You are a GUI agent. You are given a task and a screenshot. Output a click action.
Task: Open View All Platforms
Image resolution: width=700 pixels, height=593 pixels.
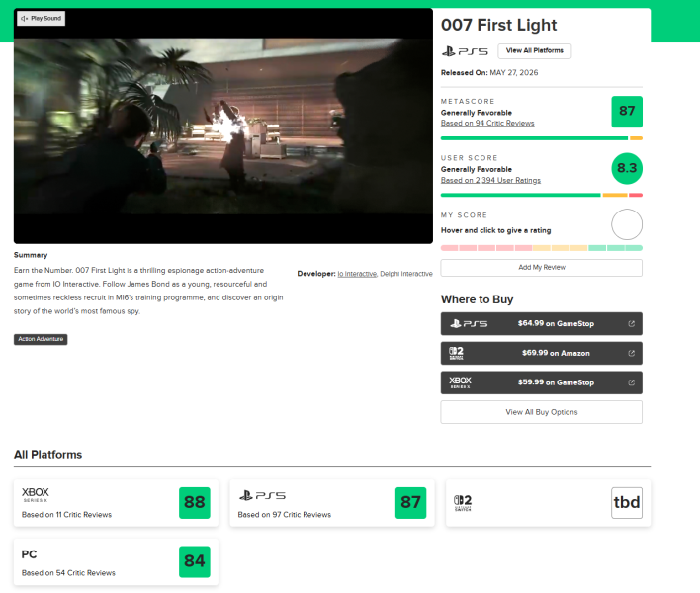[x=534, y=50]
